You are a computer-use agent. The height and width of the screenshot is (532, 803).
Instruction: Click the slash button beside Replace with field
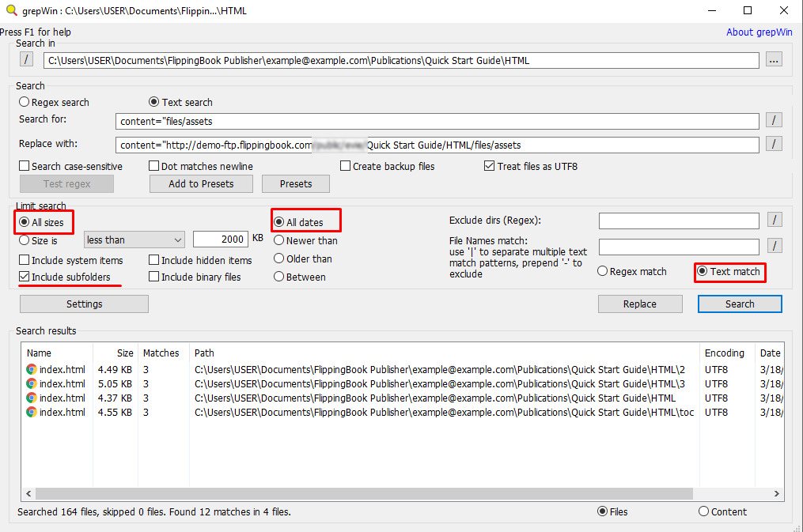coord(774,144)
